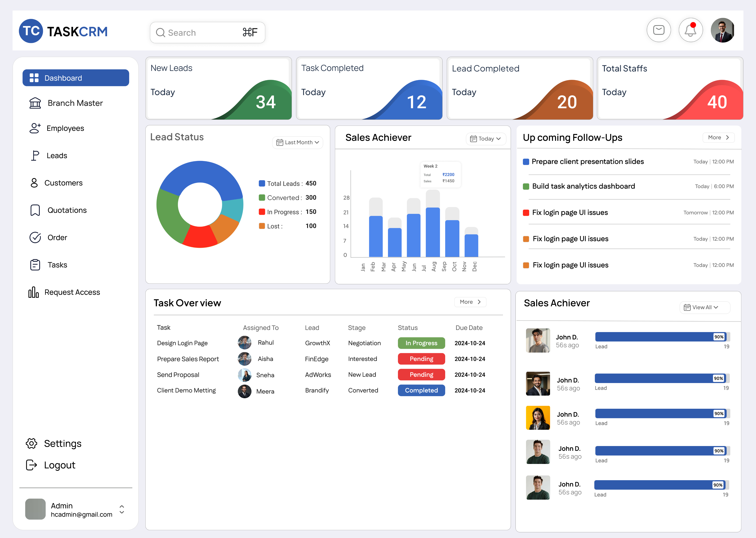
Task: Click the Quotations bookmark icon
Action: (35, 210)
